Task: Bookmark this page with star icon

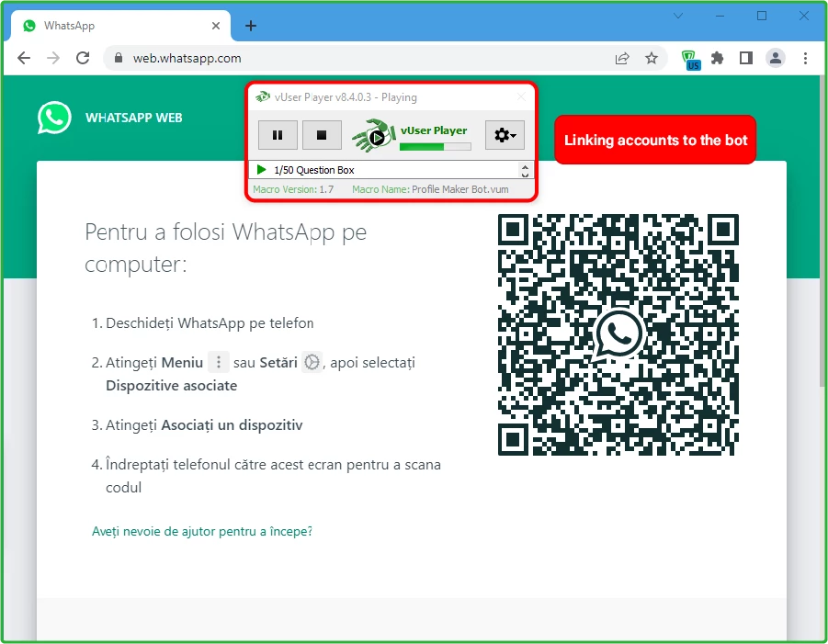Action: tap(652, 58)
